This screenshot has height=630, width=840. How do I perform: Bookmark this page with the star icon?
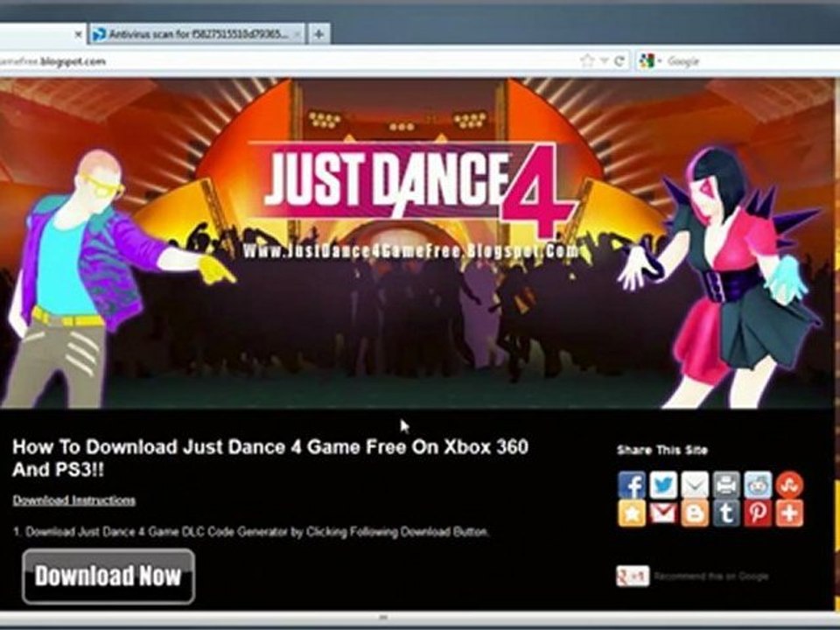[x=588, y=60]
